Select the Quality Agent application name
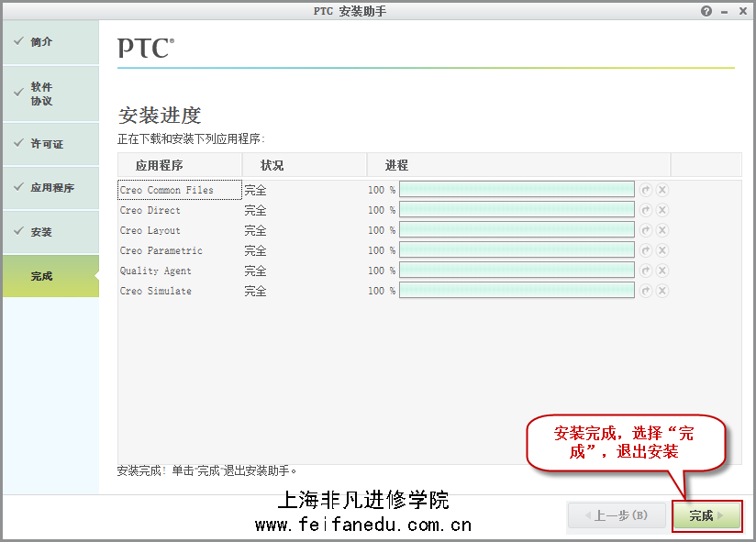The image size is (756, 542). coord(155,271)
